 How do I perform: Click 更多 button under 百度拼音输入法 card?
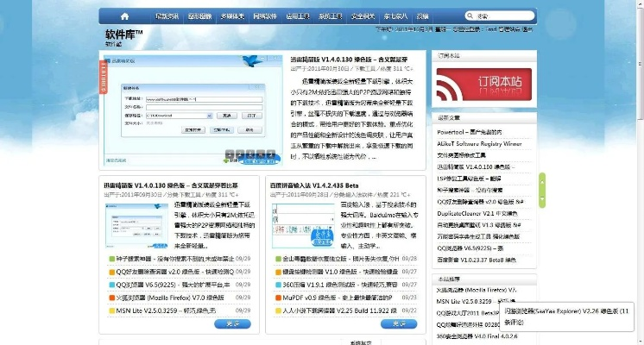399,324
